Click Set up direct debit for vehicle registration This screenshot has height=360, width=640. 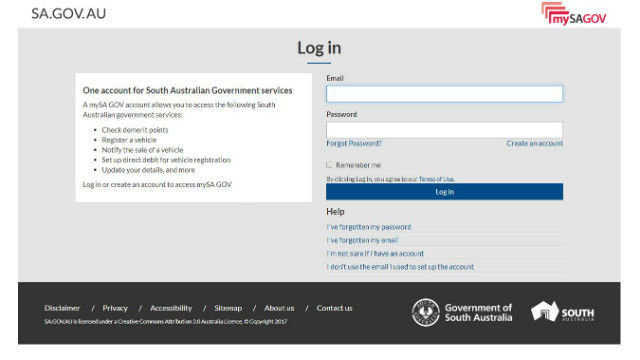(x=166, y=160)
